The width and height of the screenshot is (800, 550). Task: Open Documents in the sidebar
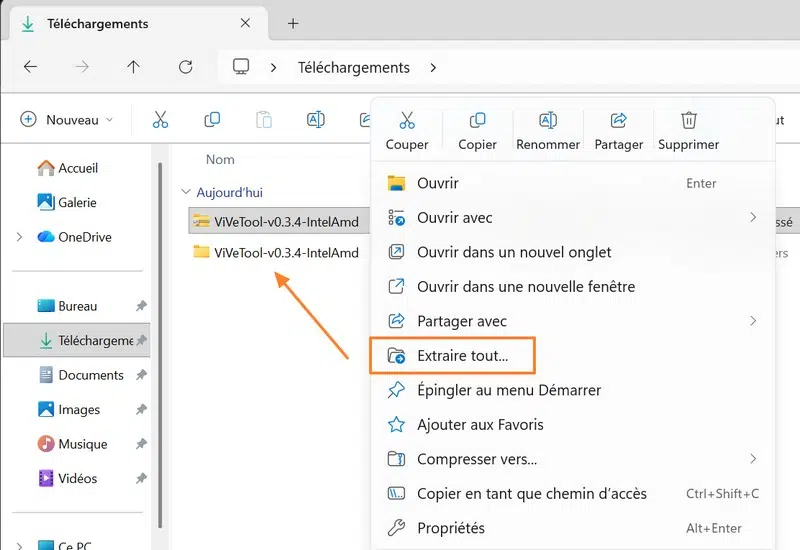point(90,375)
